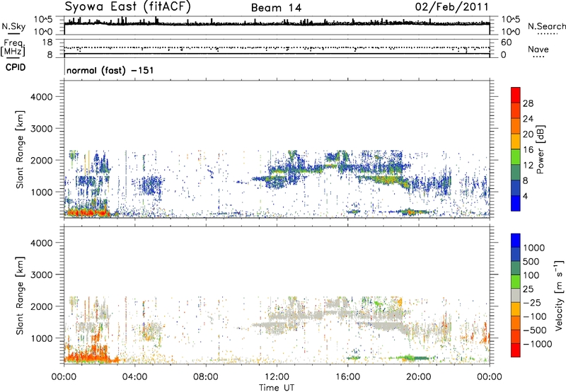The width and height of the screenshot is (566, 392).
Task: Select the "CPID" label
Action: [x=16, y=67]
